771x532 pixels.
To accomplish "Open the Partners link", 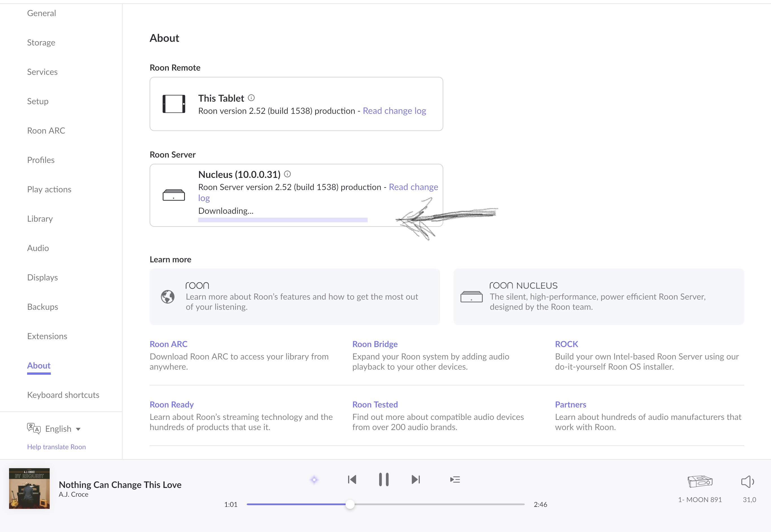I will point(571,404).
